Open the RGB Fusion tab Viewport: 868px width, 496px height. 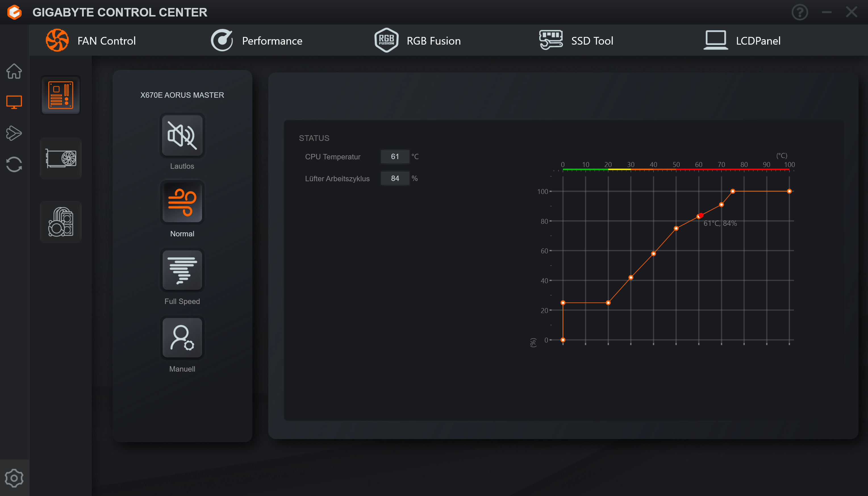pos(418,41)
